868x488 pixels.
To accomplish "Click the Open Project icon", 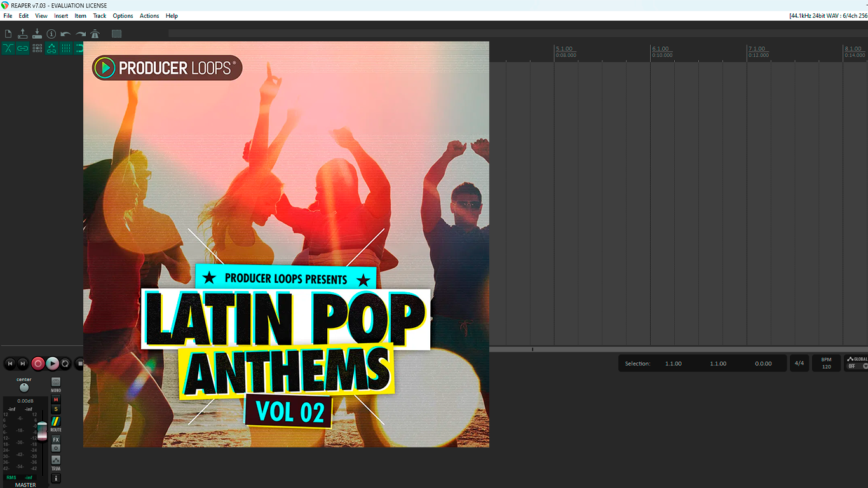I will tap(23, 34).
